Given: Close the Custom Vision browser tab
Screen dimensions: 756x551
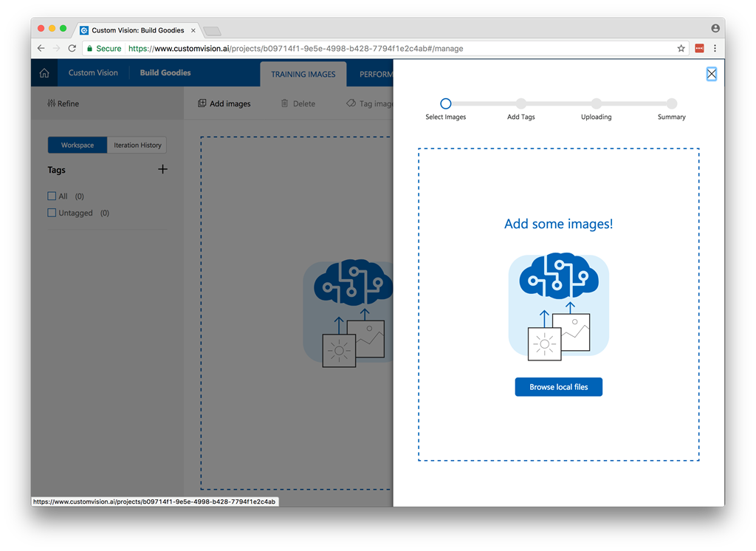Looking at the screenshot, I should click(193, 30).
